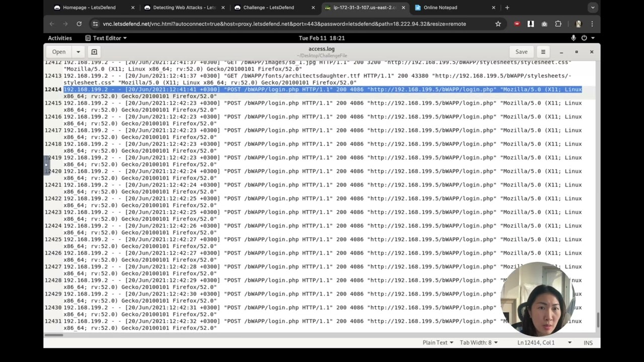The image size is (644, 362).
Task: Click line number 12425 in the gutter
Action: 53,239
